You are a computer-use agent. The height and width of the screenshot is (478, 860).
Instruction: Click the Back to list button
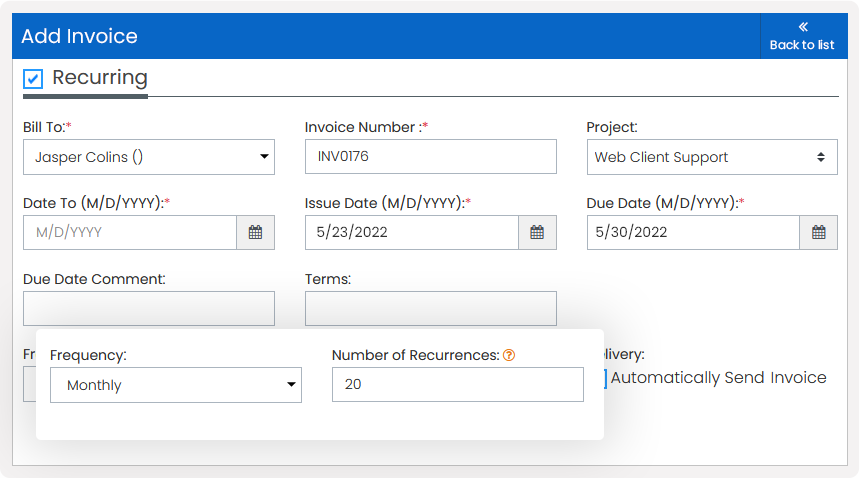[804, 36]
